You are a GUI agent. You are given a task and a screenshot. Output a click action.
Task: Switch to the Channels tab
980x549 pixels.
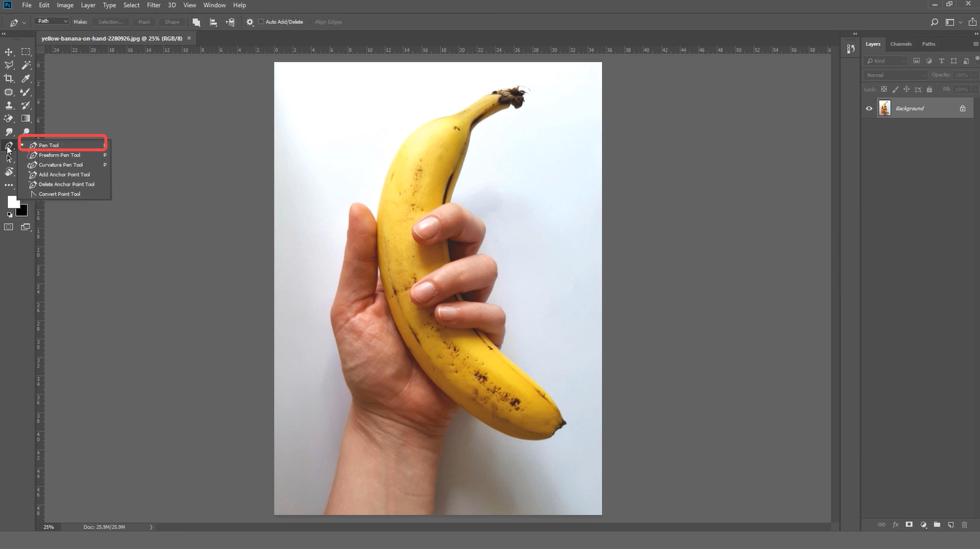coord(901,44)
